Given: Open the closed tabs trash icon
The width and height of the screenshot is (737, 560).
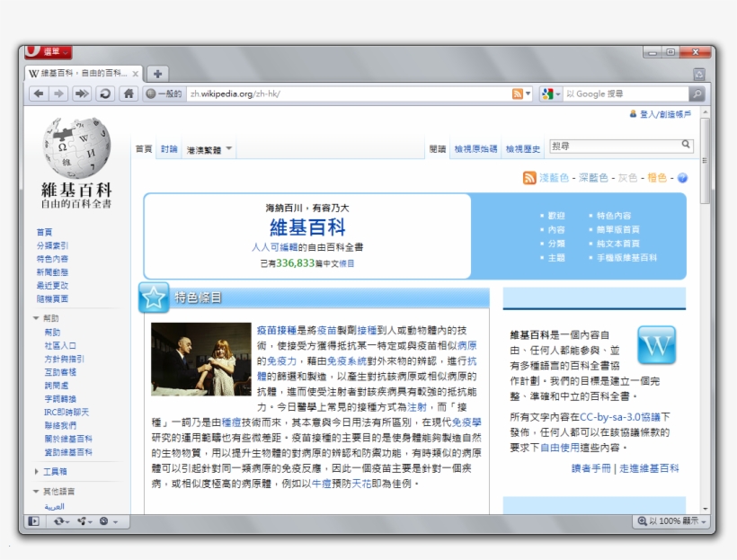Looking at the screenshot, I should tap(699, 74).
